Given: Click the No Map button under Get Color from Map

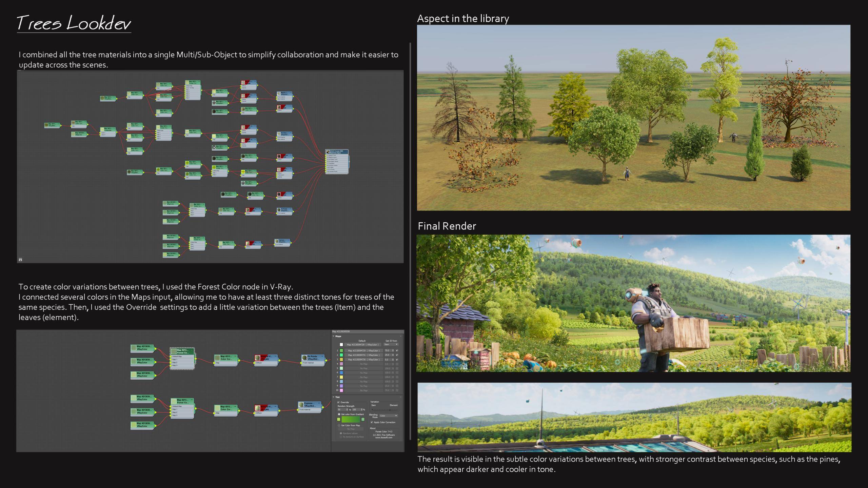Looking at the screenshot, I should coord(351,429).
